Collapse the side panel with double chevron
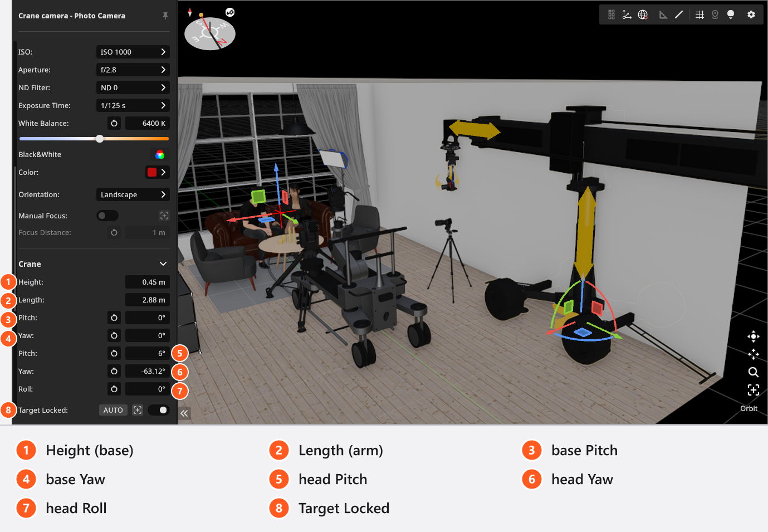 (x=184, y=413)
